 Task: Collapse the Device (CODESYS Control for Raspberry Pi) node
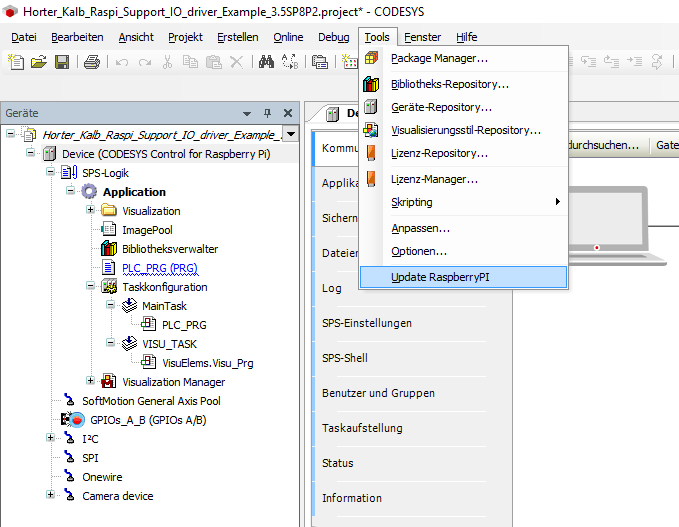coord(30,152)
